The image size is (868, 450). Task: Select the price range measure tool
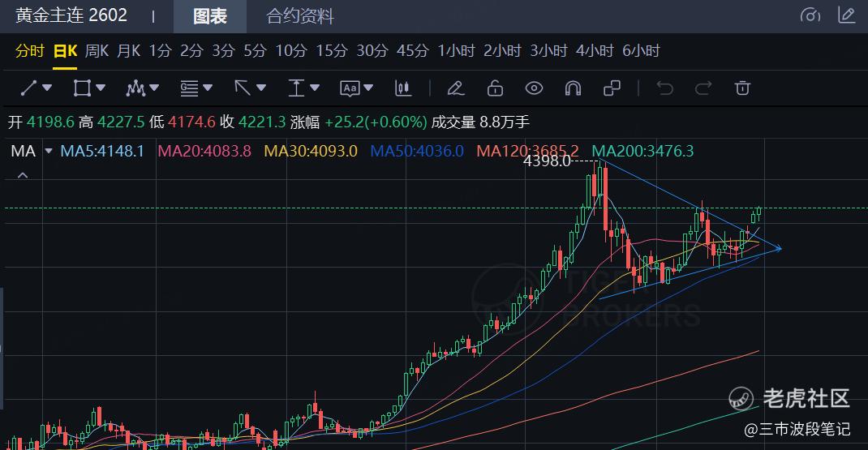pos(296,88)
